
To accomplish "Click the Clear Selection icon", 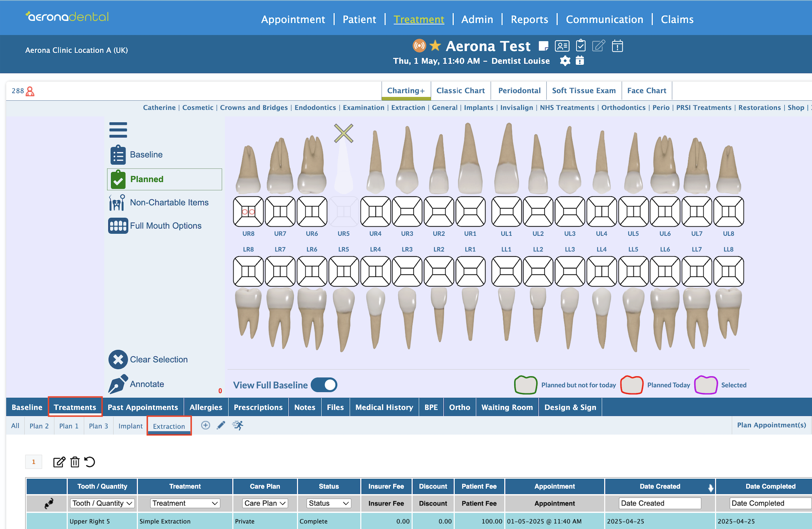I will 118,360.
